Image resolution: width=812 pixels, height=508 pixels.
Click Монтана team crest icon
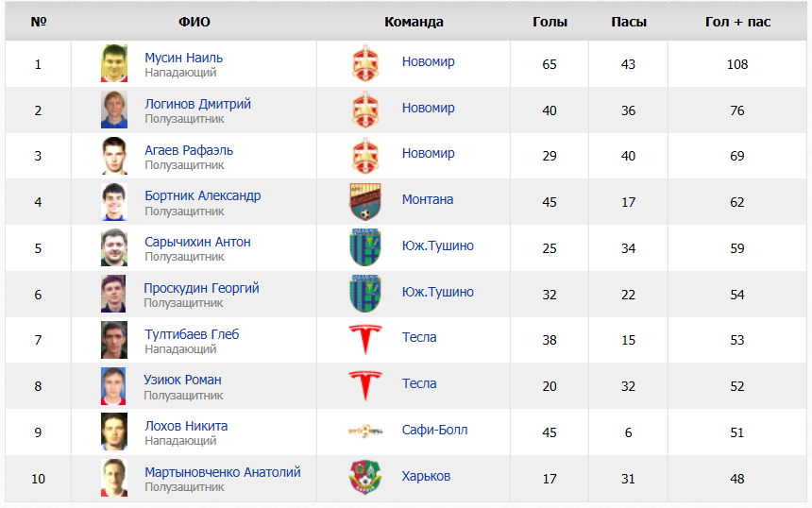click(x=365, y=201)
